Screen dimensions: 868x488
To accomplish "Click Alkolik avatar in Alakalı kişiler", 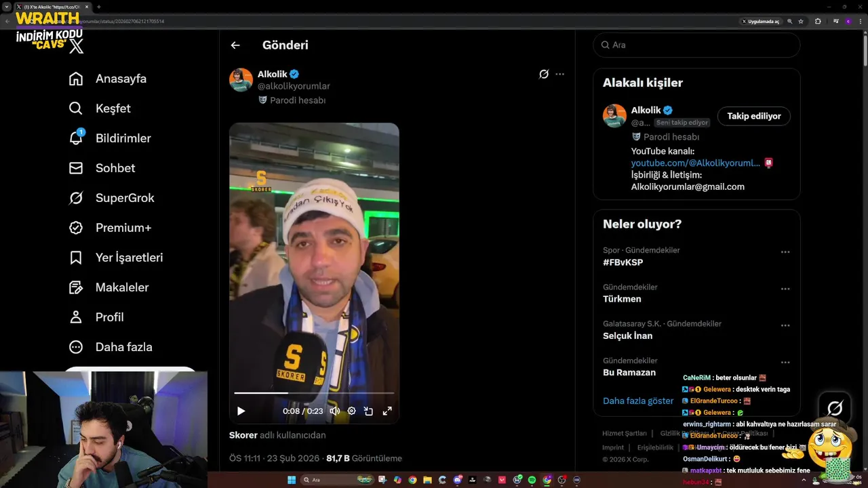I will click(614, 116).
